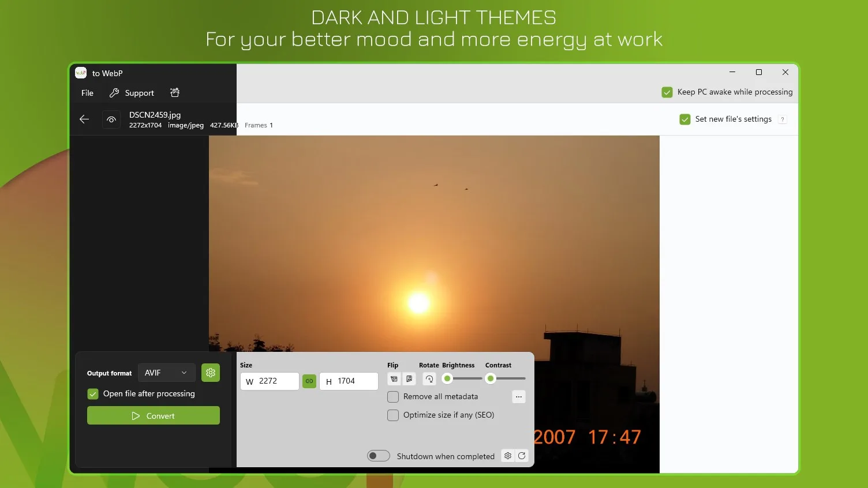Image resolution: width=868 pixels, height=488 pixels.
Task: Minimize the to WebP window
Action: pyautogui.click(x=732, y=72)
